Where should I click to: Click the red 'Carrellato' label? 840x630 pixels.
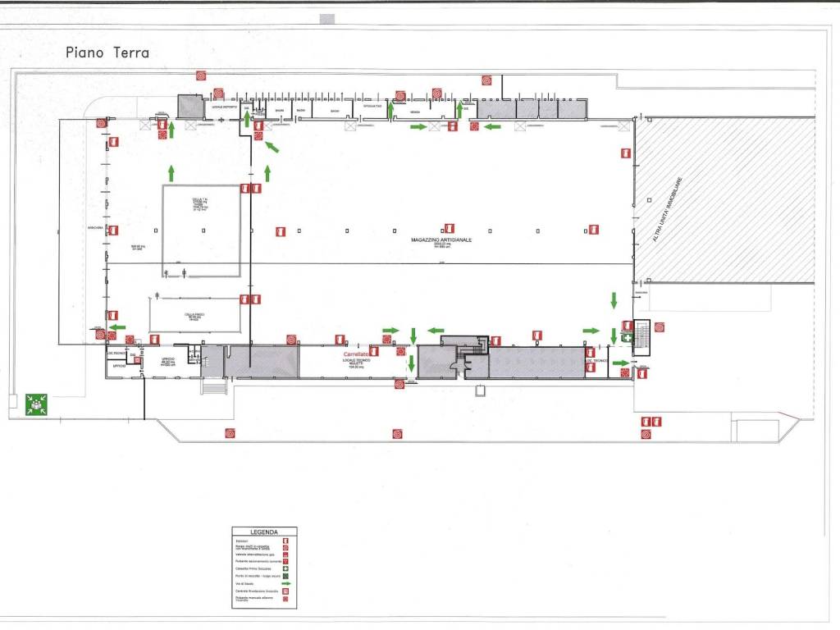(356, 354)
